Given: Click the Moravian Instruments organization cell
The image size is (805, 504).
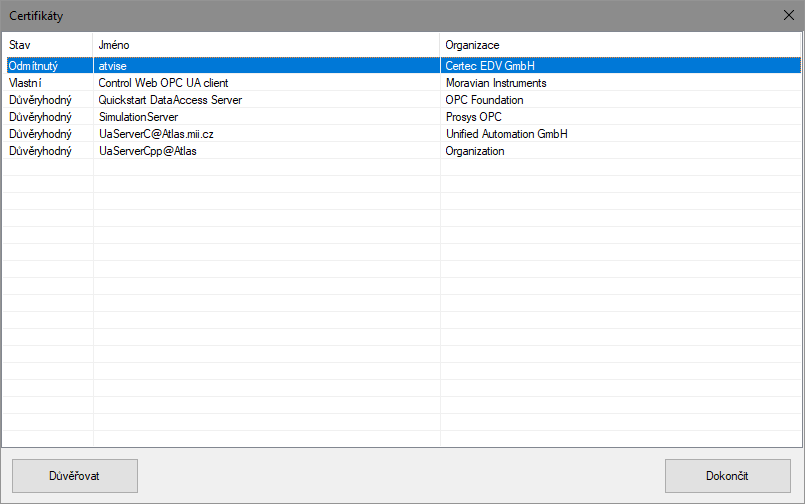Looking at the screenshot, I should pos(496,83).
